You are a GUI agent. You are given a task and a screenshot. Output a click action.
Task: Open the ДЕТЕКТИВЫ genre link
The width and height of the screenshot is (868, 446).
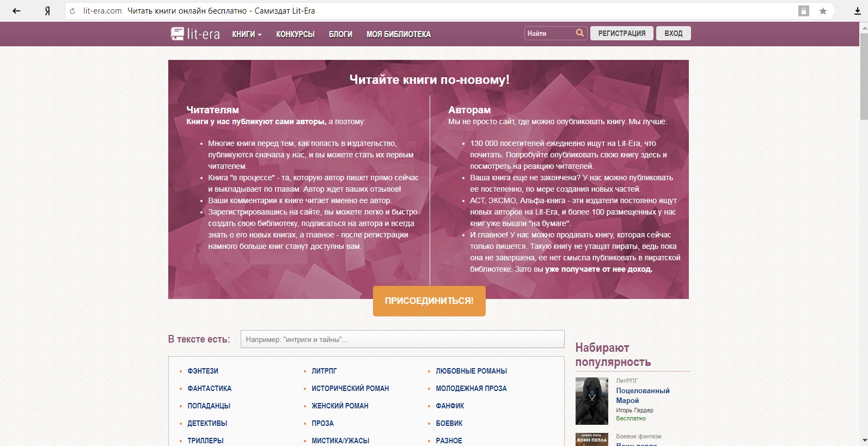click(207, 423)
